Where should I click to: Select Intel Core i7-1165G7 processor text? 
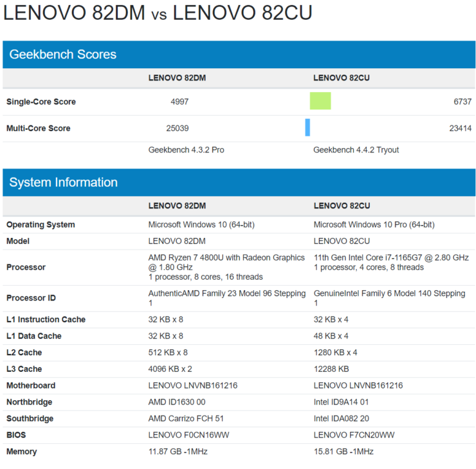click(x=391, y=262)
